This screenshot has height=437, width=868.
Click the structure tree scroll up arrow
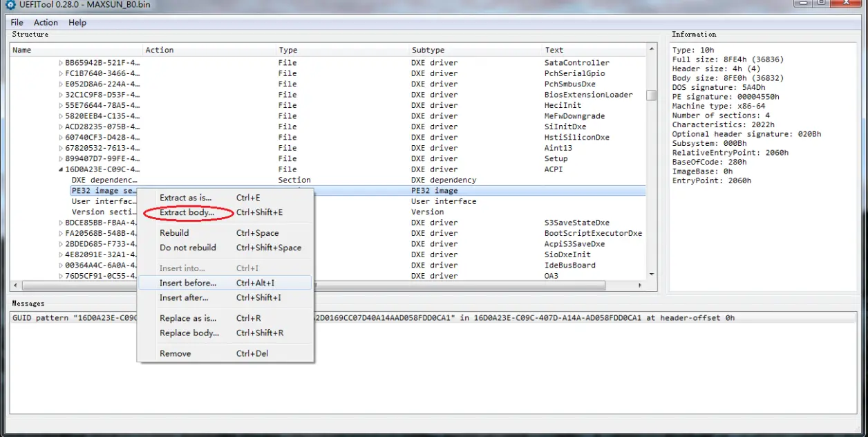pos(652,49)
